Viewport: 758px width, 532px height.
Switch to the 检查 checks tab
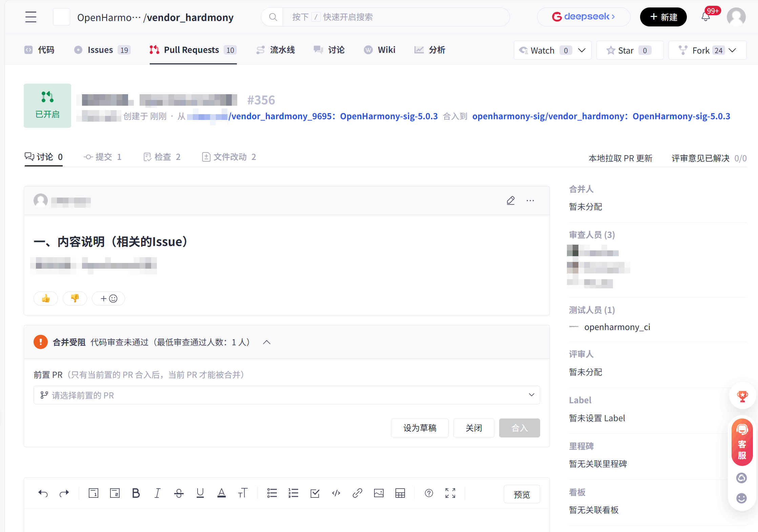(162, 157)
